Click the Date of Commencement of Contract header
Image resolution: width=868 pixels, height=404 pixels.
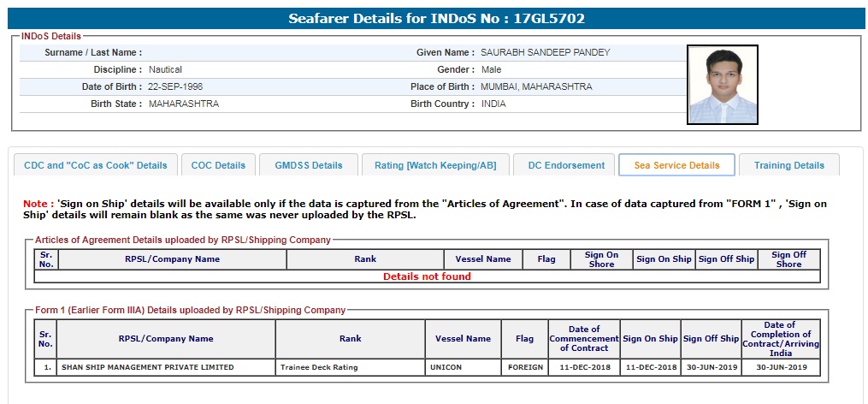click(x=582, y=338)
